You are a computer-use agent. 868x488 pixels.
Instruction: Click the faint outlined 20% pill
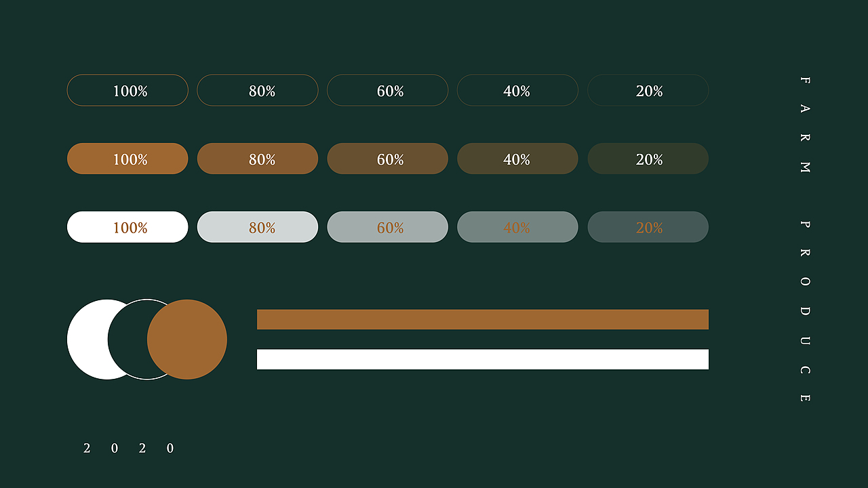click(648, 90)
